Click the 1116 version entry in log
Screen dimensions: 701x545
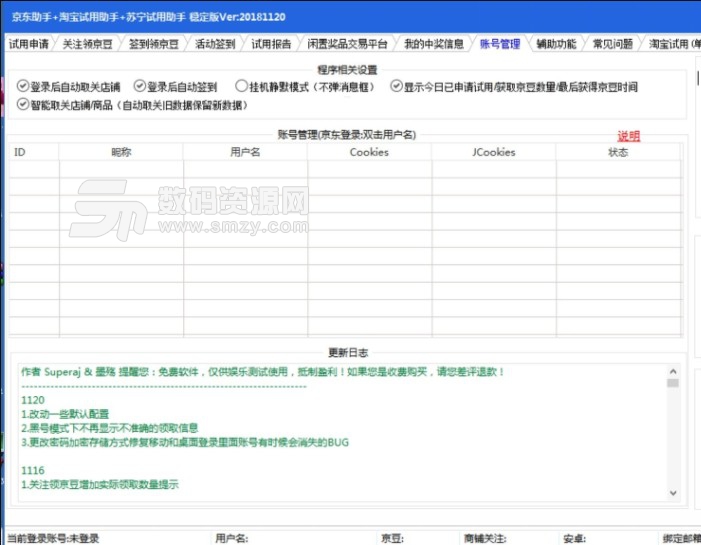pos(33,470)
